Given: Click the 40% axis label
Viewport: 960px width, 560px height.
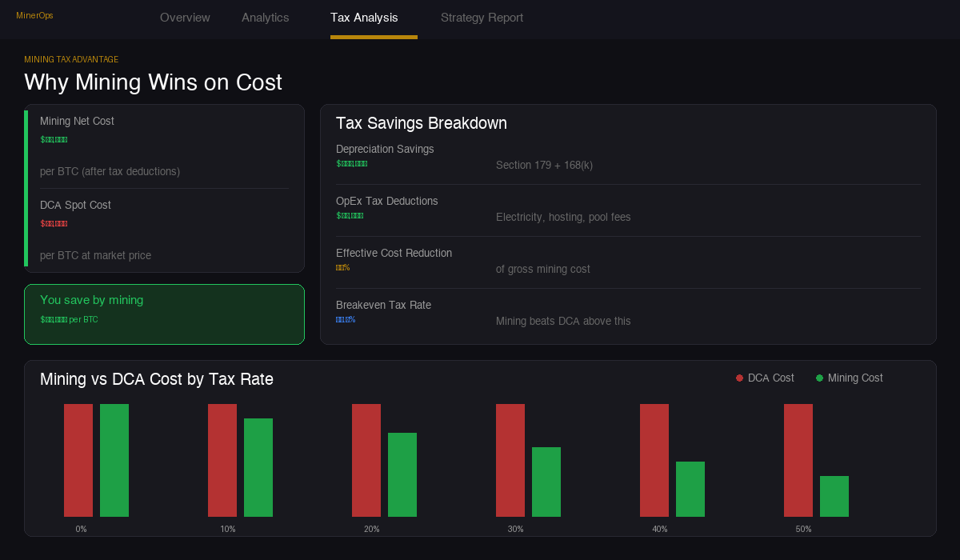Looking at the screenshot, I should (660, 529).
